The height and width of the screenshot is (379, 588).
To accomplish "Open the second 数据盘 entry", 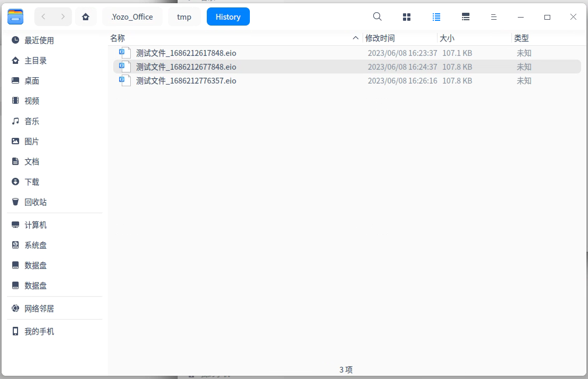I will pyautogui.click(x=55, y=285).
